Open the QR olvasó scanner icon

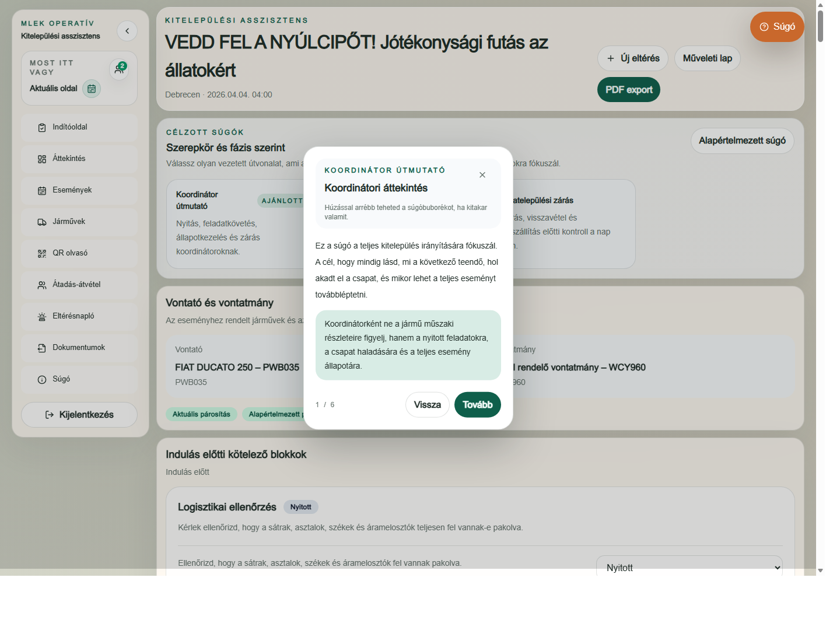[41, 253]
